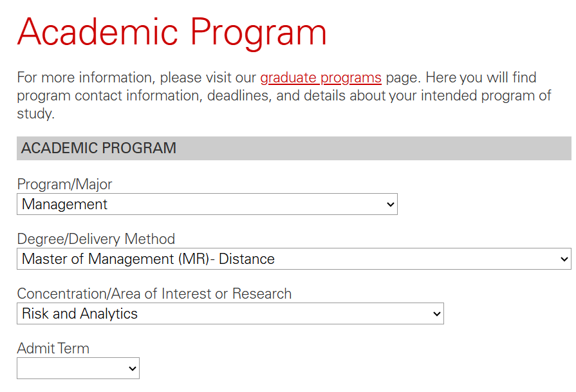
Task: Click the word 'study.' ending the paragraph
Action: [35, 115]
